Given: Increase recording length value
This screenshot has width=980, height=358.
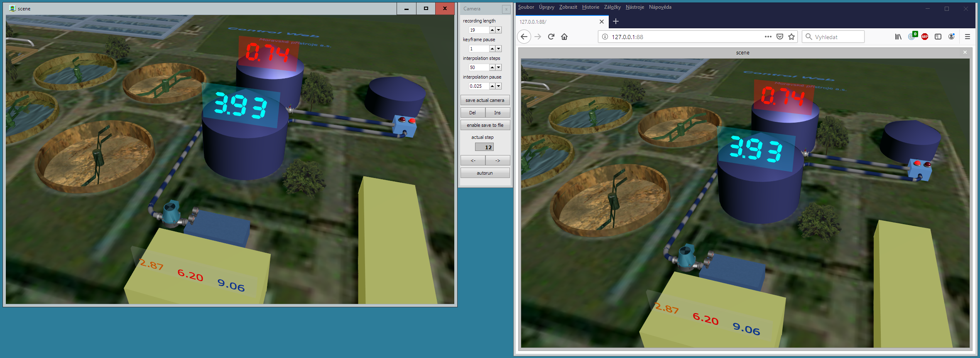Looking at the screenshot, I should tap(492, 30).
